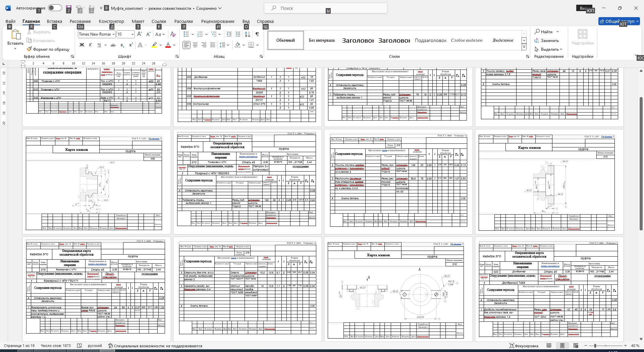This screenshot has height=352, width=644.
Task: Click the Save floppy disk icon
Action: point(69,8)
